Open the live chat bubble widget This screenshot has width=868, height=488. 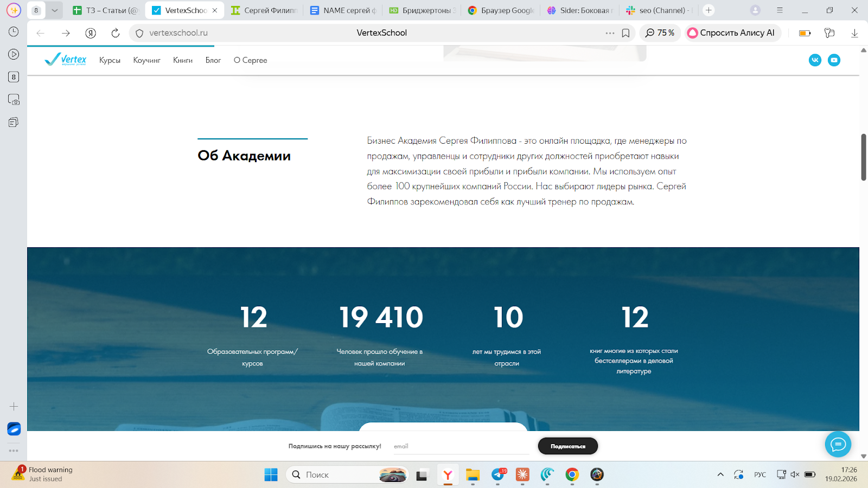pos(838,445)
